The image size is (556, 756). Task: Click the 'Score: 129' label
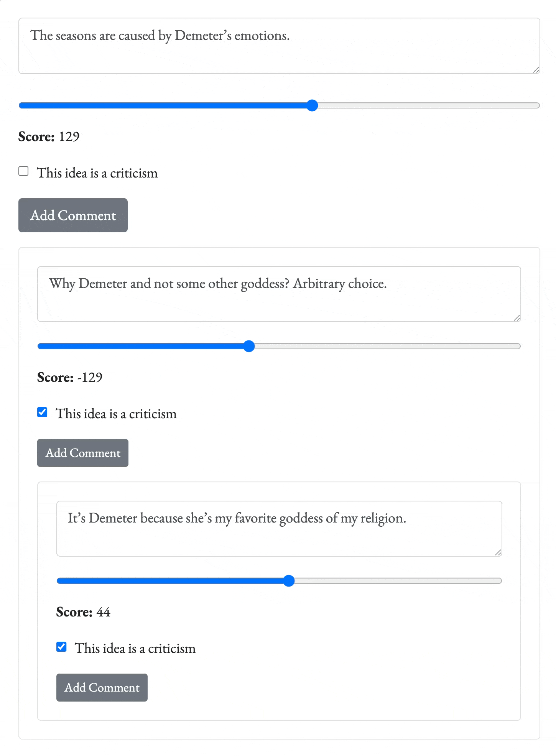pos(48,136)
